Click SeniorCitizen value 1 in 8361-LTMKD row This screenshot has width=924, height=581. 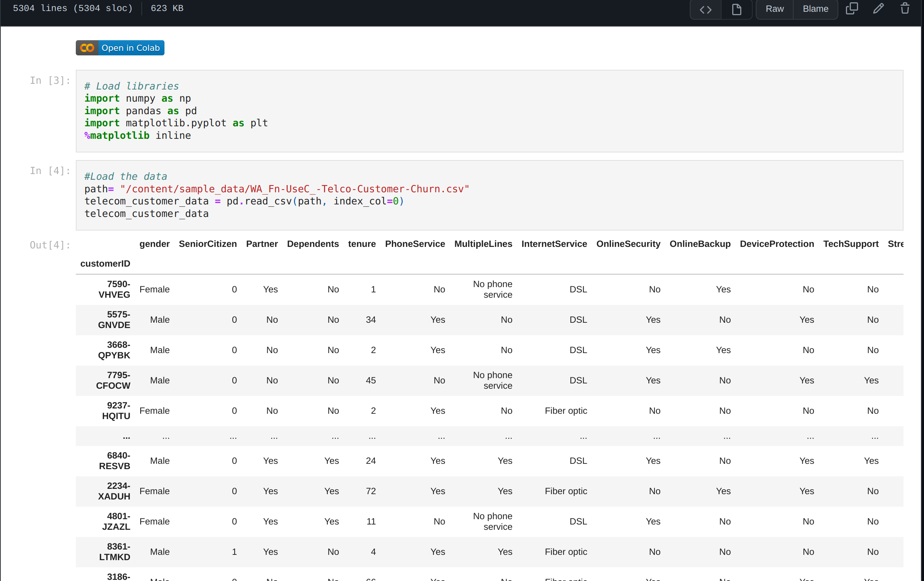[x=235, y=552]
